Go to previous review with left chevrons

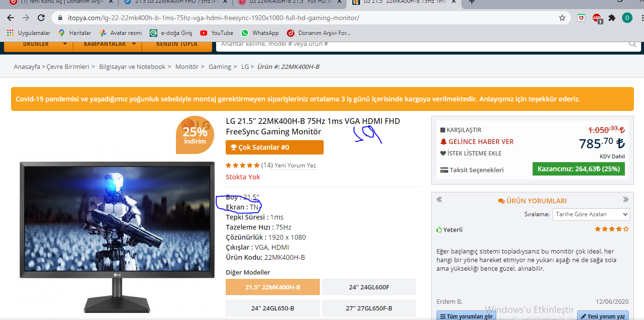[x=439, y=199]
